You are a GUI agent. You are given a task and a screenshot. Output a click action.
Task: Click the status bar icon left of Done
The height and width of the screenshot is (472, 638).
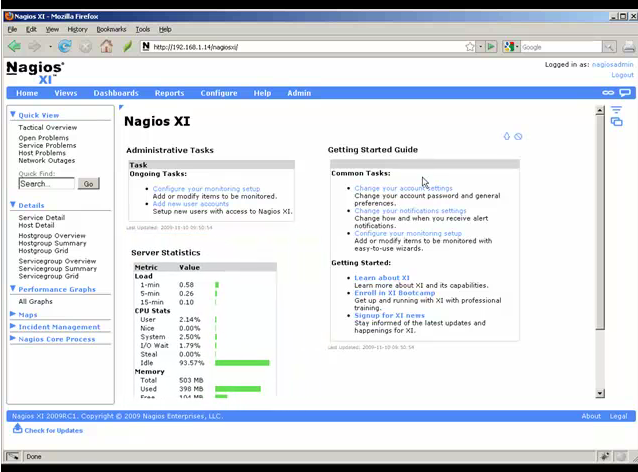coord(13,457)
